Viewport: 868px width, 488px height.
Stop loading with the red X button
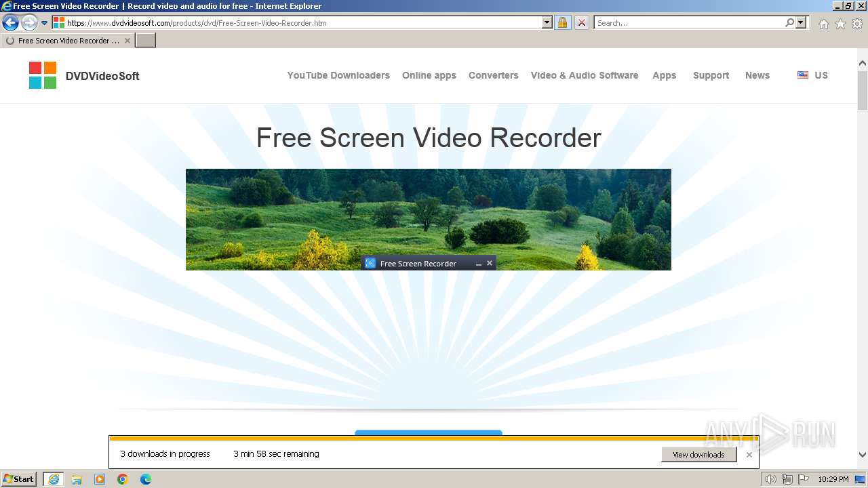click(x=582, y=22)
